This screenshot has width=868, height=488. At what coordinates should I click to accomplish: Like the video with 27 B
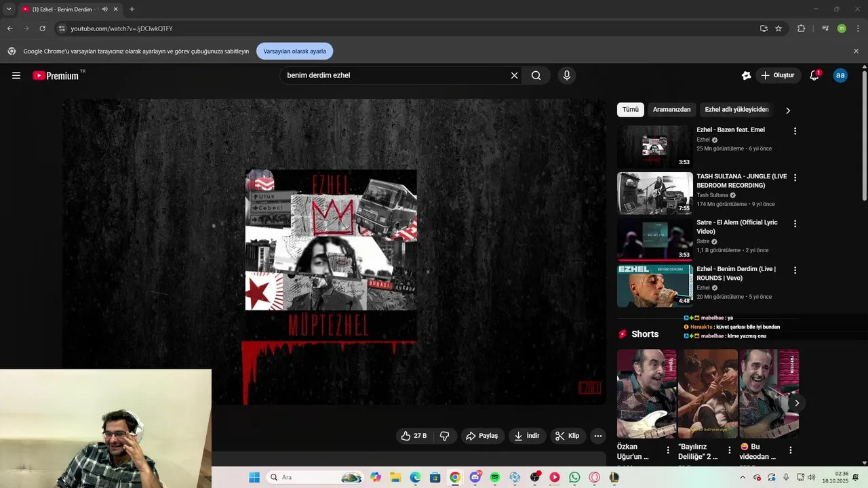click(x=414, y=436)
